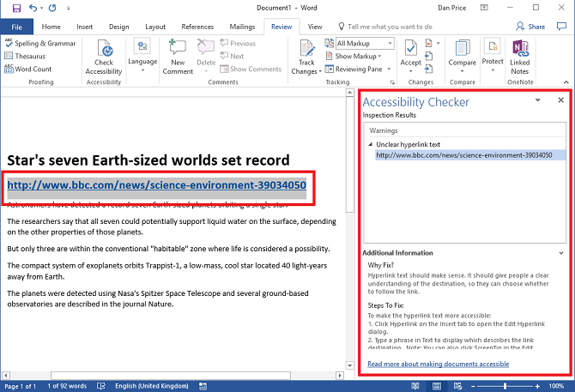Open the File tab
This screenshot has width=575, height=392.
17,27
